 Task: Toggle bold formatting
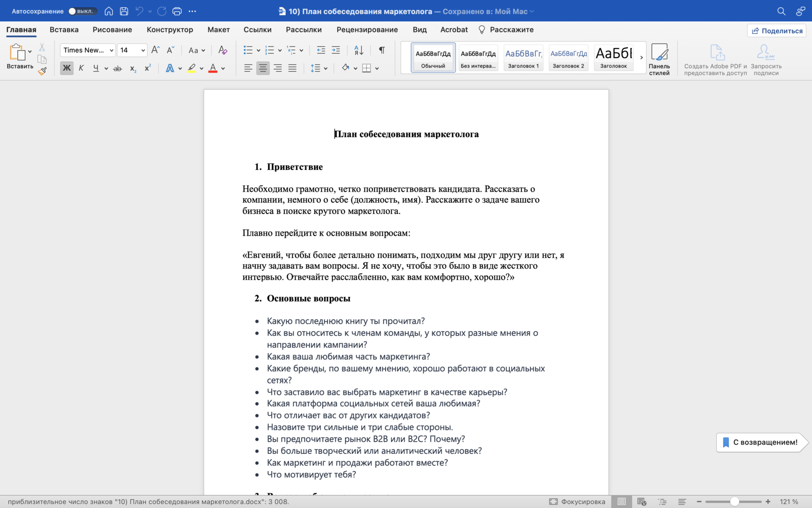pos(67,68)
